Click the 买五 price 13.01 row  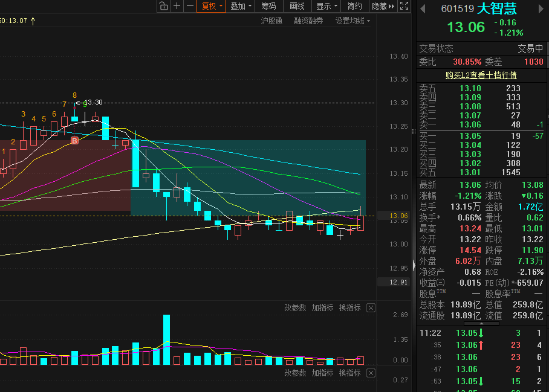click(x=481, y=172)
